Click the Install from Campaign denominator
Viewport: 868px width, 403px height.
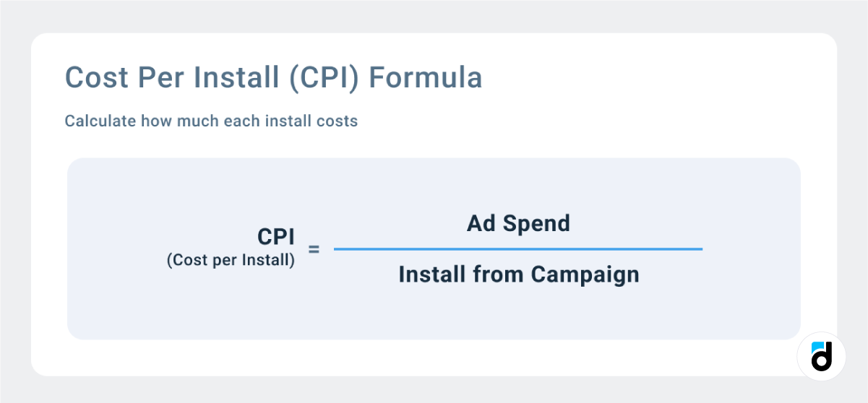click(519, 274)
